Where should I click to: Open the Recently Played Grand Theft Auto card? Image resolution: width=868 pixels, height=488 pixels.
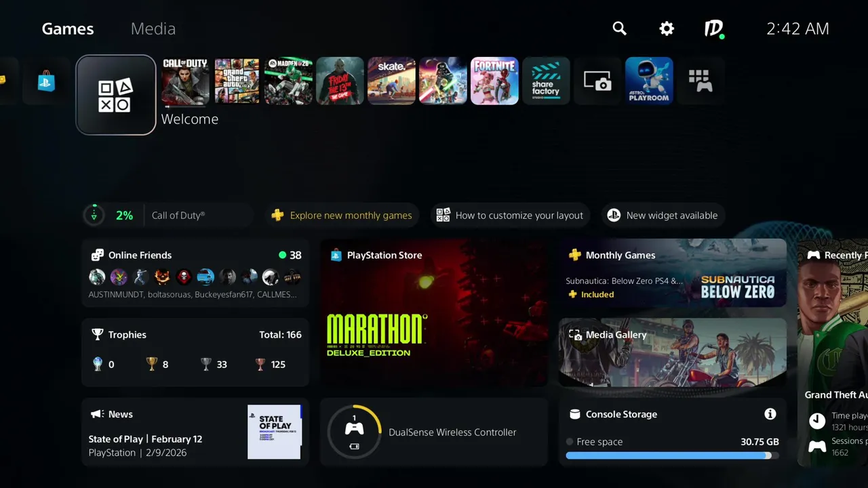833,352
